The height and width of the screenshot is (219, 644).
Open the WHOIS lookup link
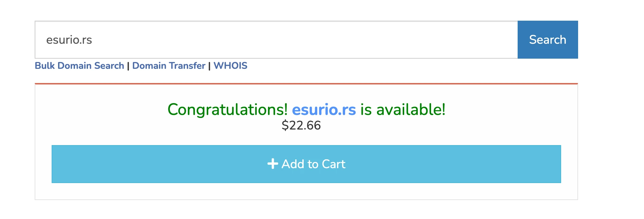(230, 66)
